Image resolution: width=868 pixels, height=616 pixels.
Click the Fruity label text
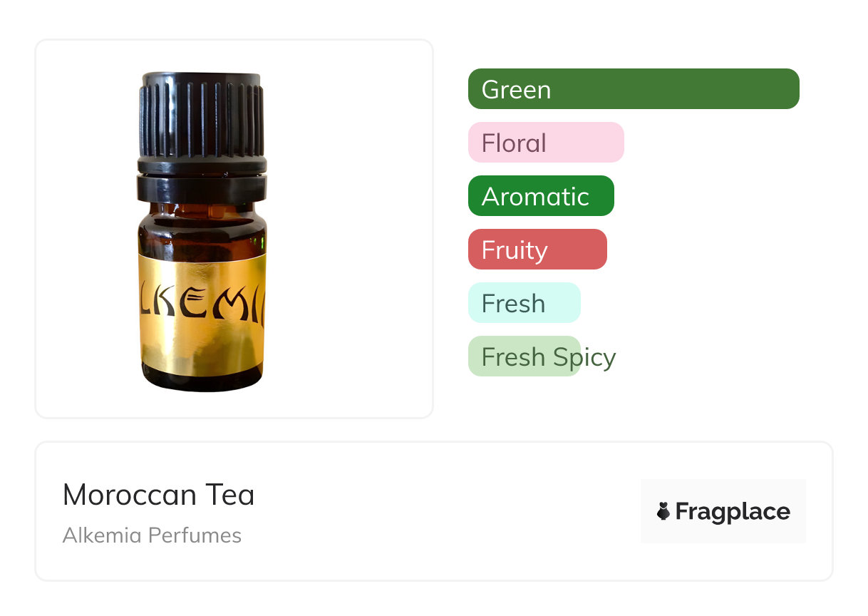pyautogui.click(x=515, y=251)
